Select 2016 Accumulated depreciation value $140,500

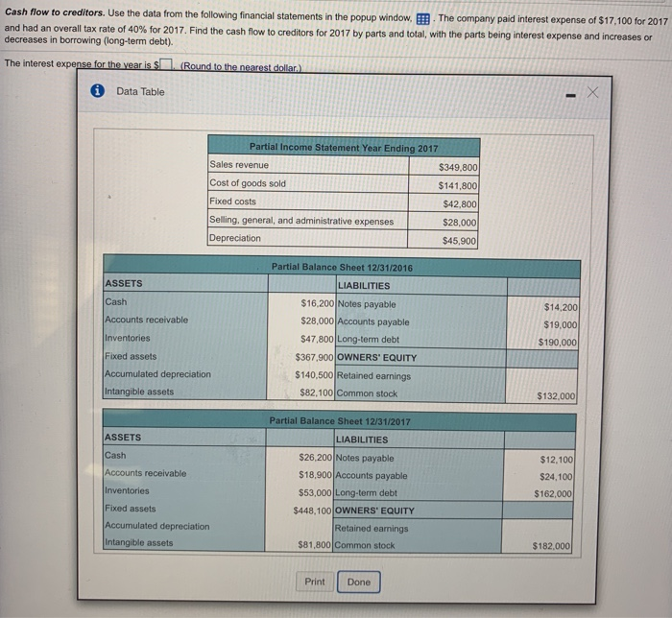tap(314, 375)
